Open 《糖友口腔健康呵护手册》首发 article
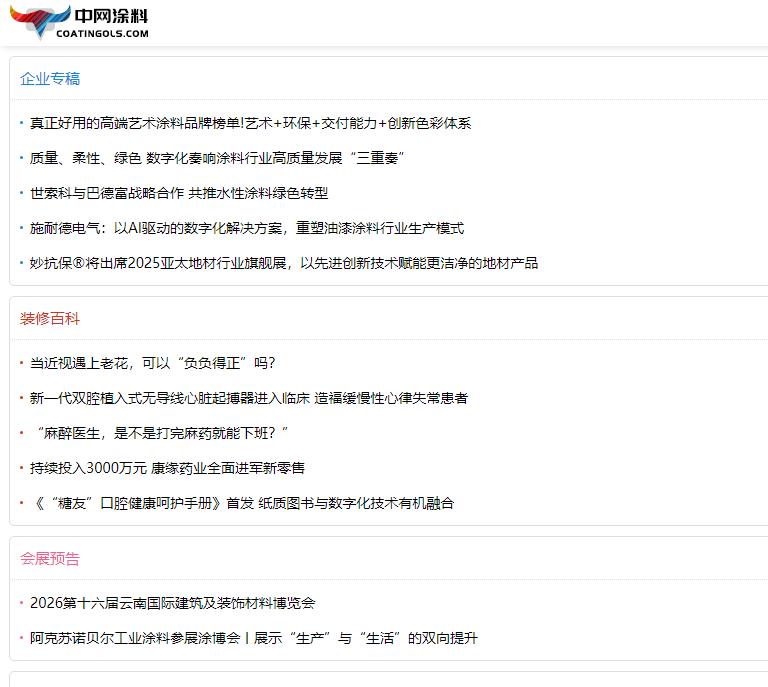 click(x=242, y=503)
